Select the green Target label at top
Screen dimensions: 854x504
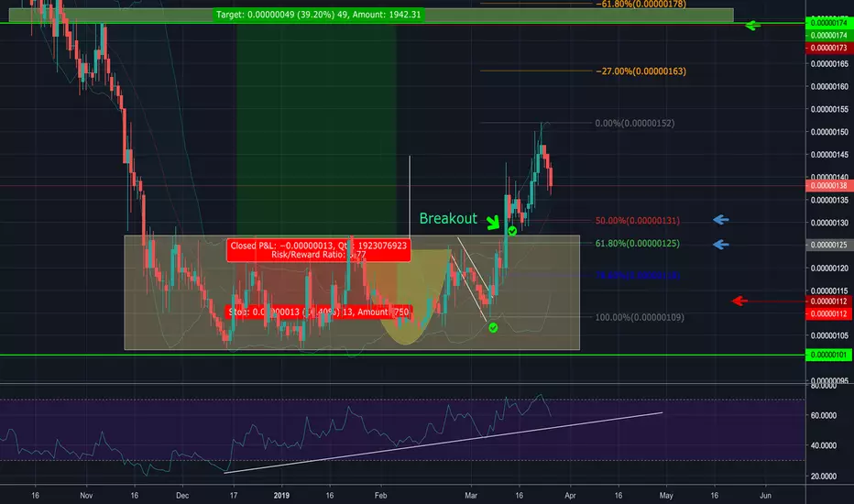click(x=319, y=15)
